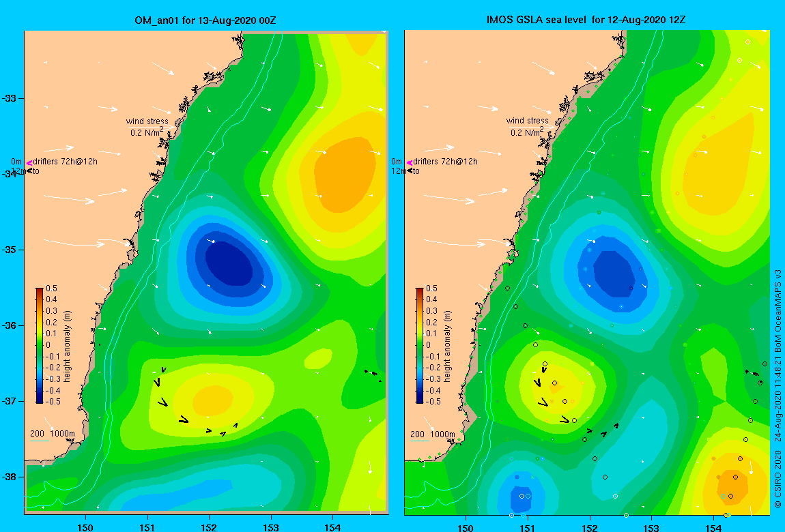Click longitude '153' under the right map
Image resolution: width=785 pixels, height=532 pixels.
(x=651, y=527)
